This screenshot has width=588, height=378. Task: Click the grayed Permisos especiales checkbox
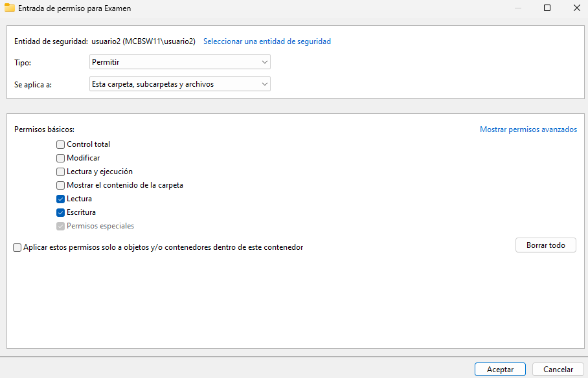61,227
